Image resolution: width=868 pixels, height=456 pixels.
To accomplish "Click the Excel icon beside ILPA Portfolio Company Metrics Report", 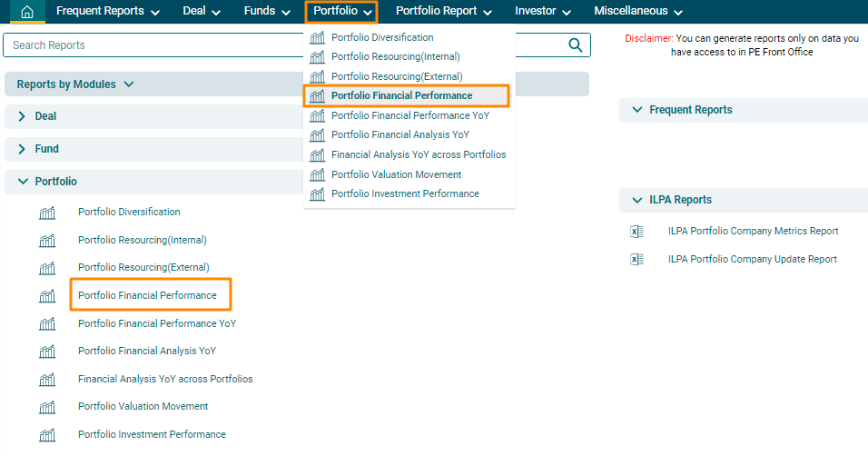I will tap(636, 232).
